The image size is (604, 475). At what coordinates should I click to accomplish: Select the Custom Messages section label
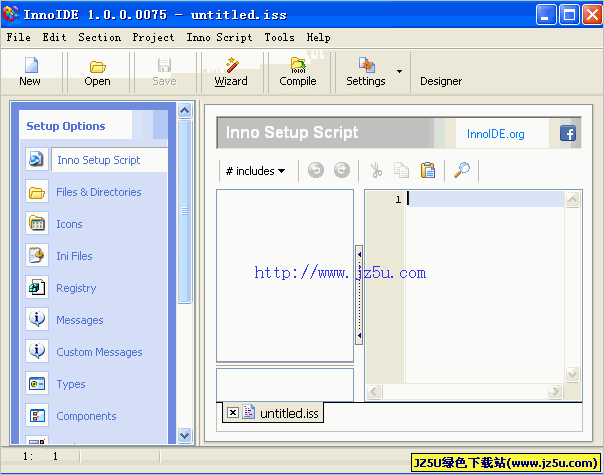click(x=99, y=352)
